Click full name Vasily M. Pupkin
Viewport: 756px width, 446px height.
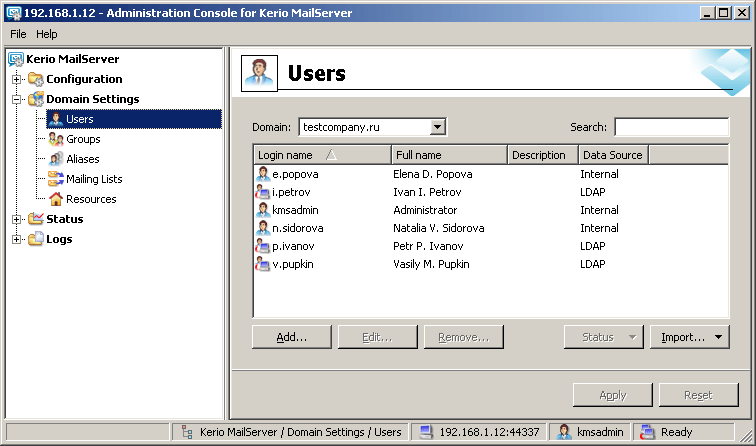[x=431, y=264]
